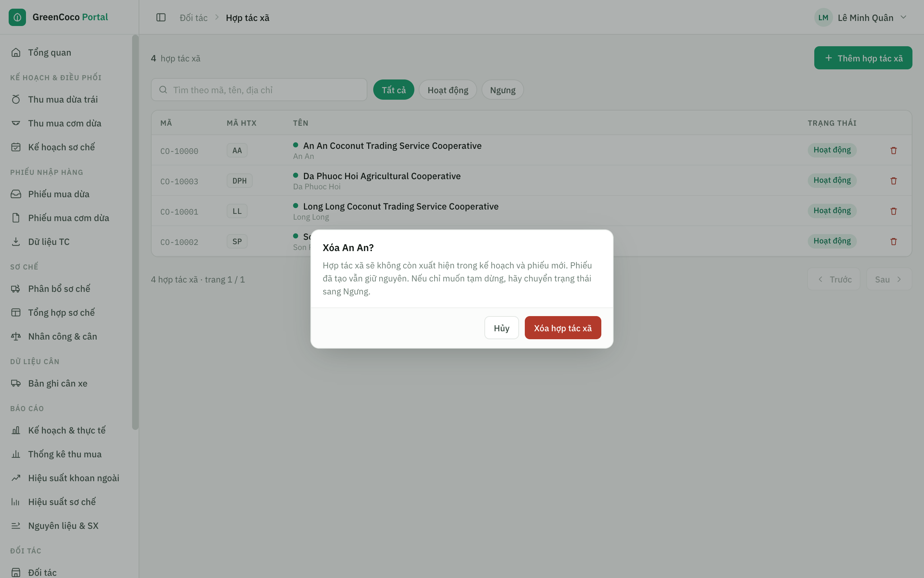Click the Phân bổ sơ chế truck icon
Image resolution: width=924 pixels, height=578 pixels.
coord(16,289)
